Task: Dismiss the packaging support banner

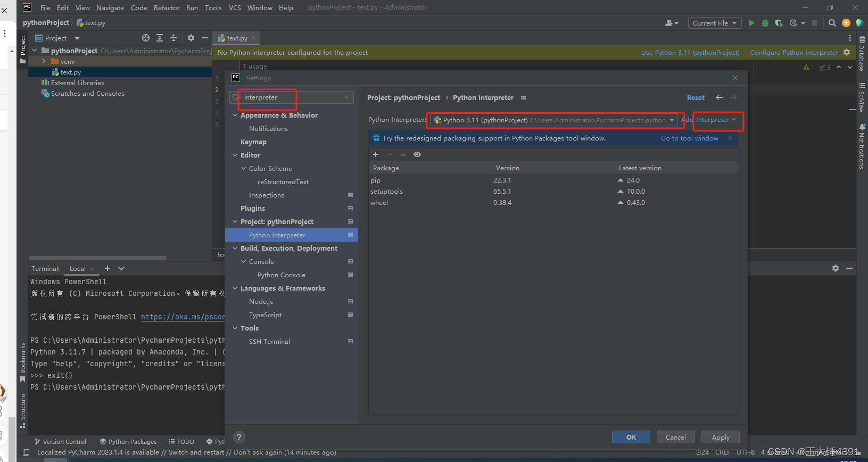Action: tap(730, 138)
